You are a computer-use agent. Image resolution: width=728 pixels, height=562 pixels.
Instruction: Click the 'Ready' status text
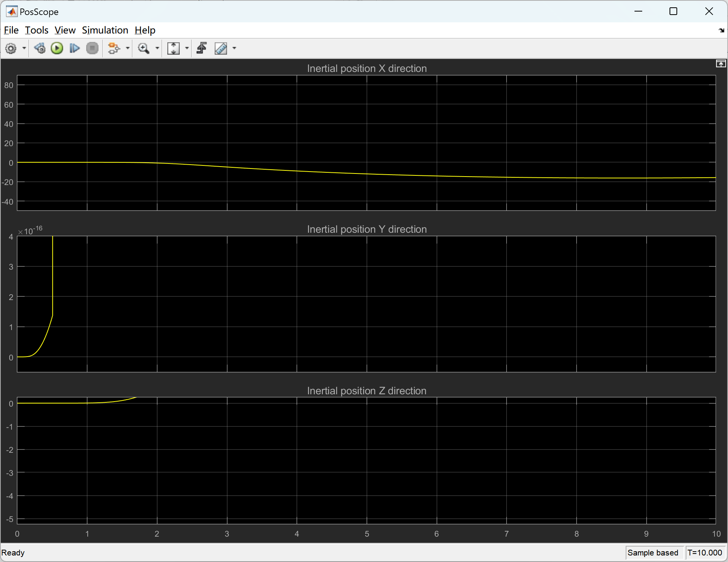point(13,553)
